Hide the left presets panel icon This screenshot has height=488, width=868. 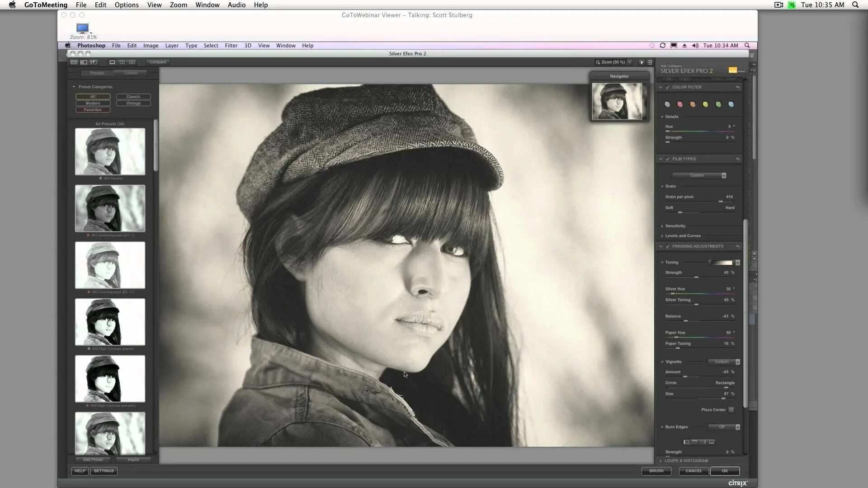tap(74, 62)
